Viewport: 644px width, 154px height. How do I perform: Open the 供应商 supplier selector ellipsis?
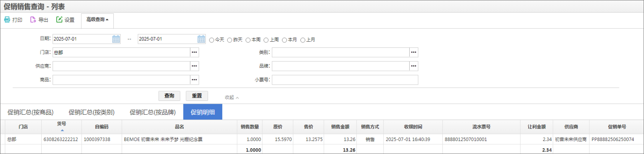tap(195, 66)
